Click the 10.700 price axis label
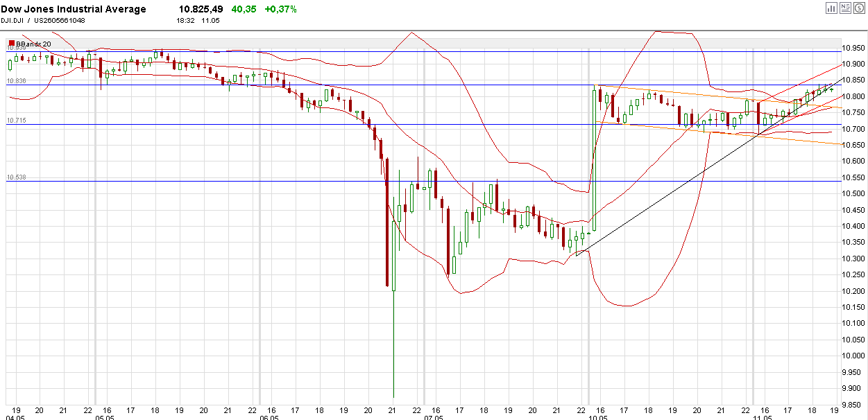The image size is (868, 420). [x=853, y=129]
